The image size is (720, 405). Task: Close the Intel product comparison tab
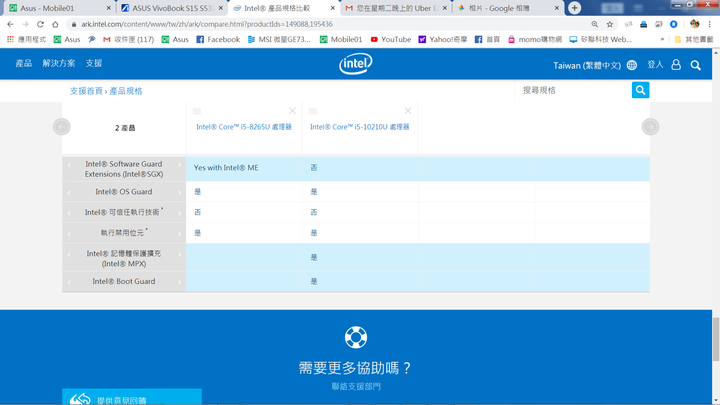[333, 8]
